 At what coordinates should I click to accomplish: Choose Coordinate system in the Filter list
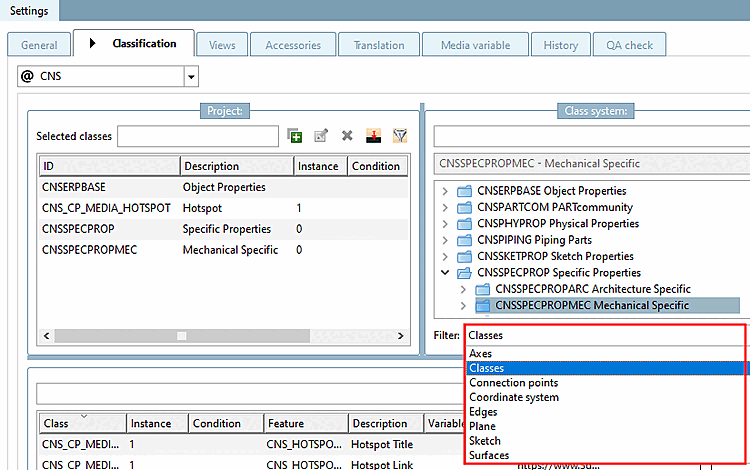tap(605, 397)
